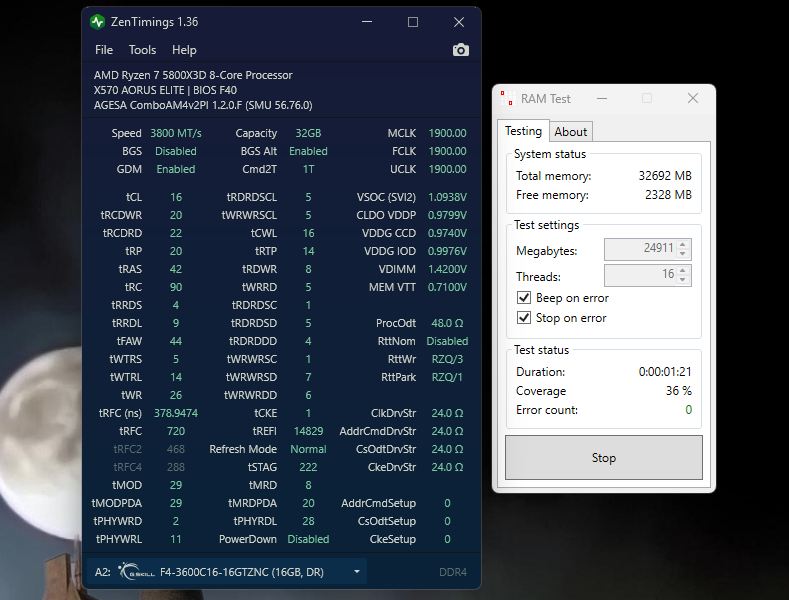Click the Error count value 0

click(x=688, y=410)
